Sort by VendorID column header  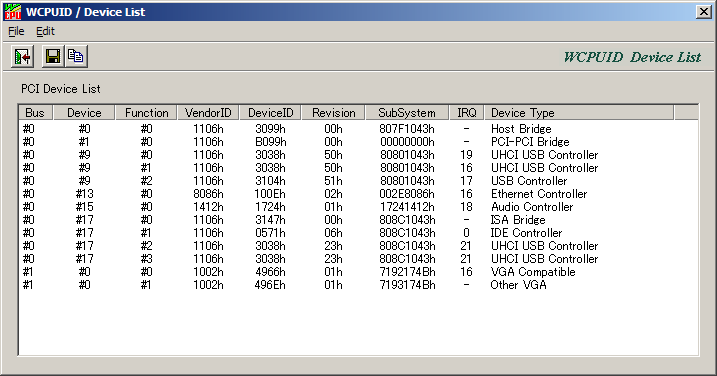pos(208,113)
